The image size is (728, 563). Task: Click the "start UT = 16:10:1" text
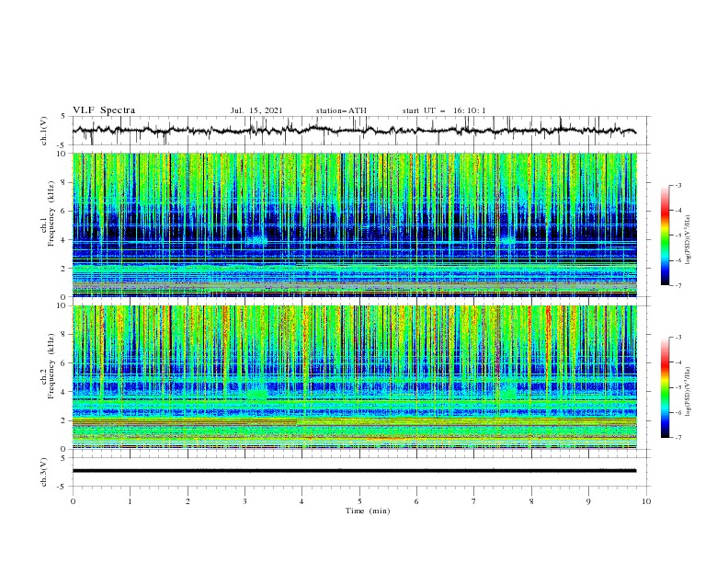(x=444, y=110)
